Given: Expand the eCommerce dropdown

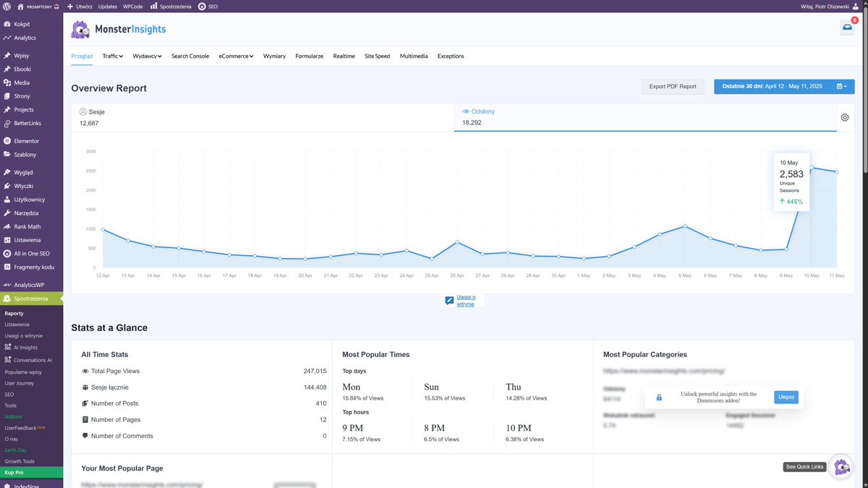Looking at the screenshot, I should pos(236,56).
